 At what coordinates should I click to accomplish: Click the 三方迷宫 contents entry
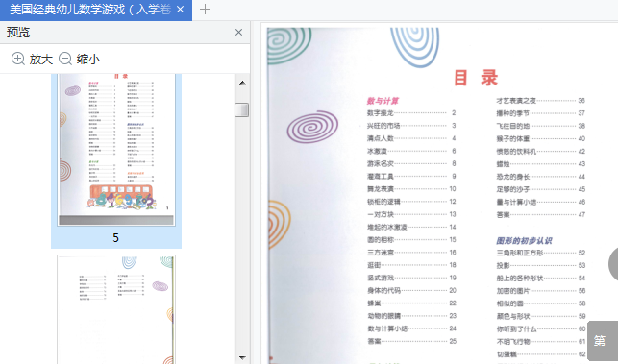coord(411,253)
